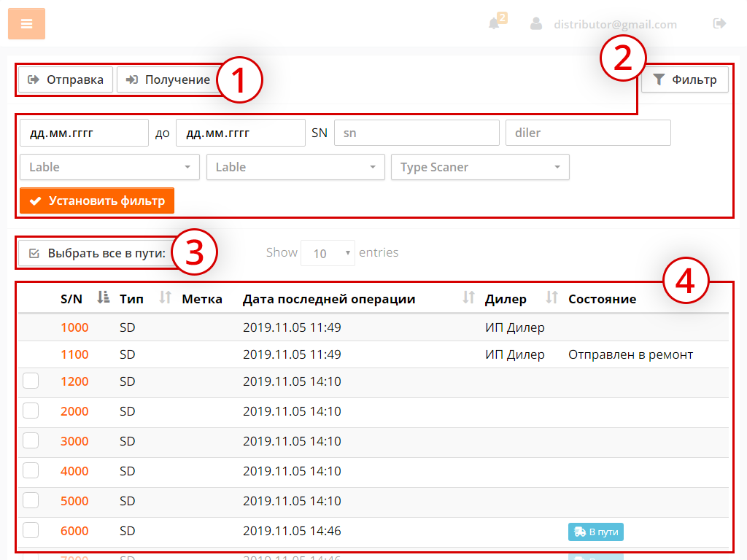Change the Show entries count dropdown
The height and width of the screenshot is (560, 747).
click(328, 253)
